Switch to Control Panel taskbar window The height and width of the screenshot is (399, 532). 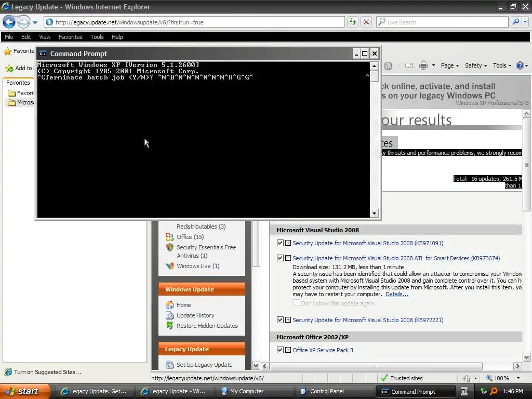(x=336, y=391)
